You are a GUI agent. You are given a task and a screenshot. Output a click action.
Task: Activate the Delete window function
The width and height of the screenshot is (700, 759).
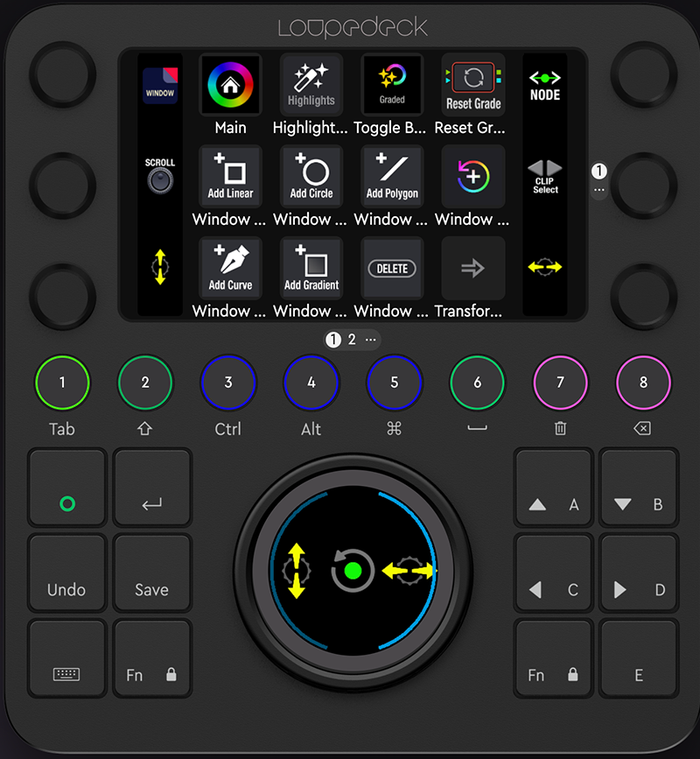point(391,268)
